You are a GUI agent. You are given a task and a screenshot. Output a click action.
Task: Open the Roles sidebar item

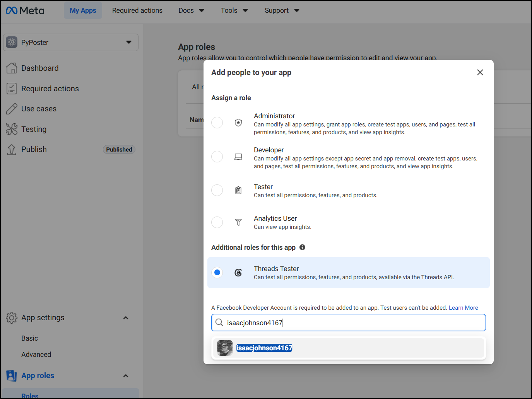tap(70, 394)
